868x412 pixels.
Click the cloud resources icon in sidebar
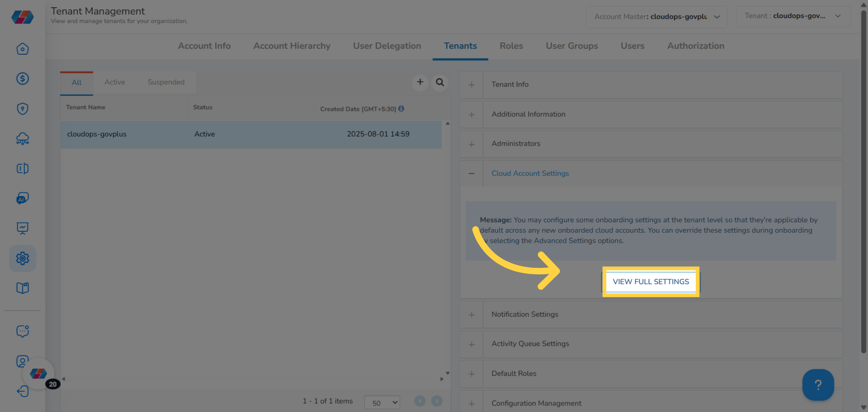[x=22, y=138]
